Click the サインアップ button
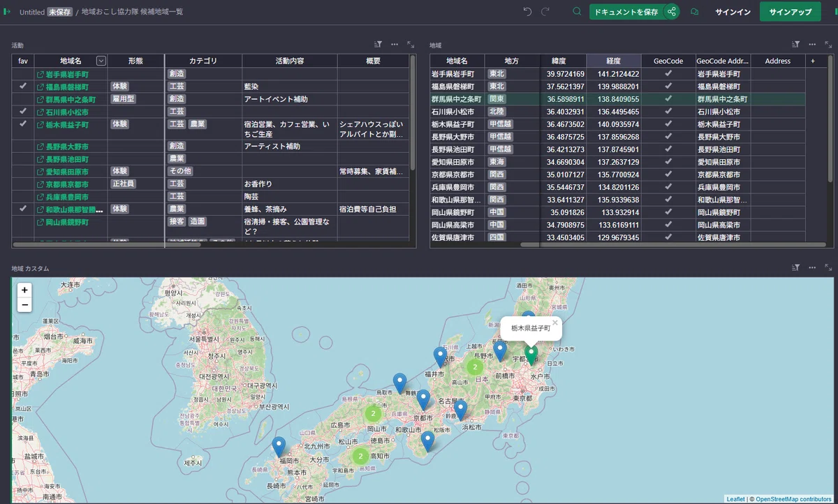Screen dimensions: 838x504 (790, 12)
